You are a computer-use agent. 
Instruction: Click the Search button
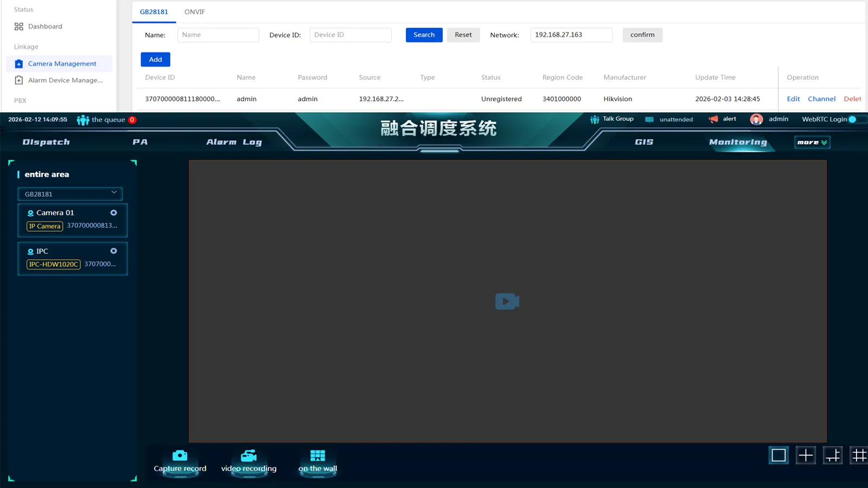pyautogui.click(x=424, y=35)
